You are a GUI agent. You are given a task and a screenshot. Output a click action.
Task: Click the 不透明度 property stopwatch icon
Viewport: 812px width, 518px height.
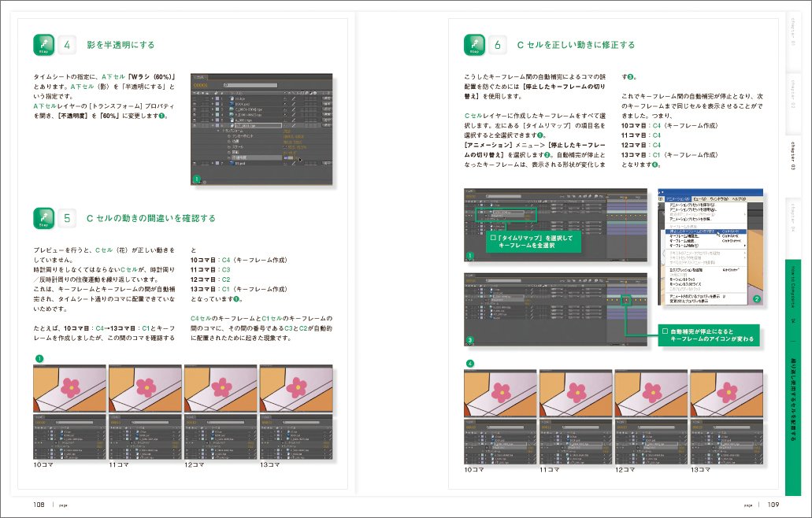pyautogui.click(x=229, y=157)
